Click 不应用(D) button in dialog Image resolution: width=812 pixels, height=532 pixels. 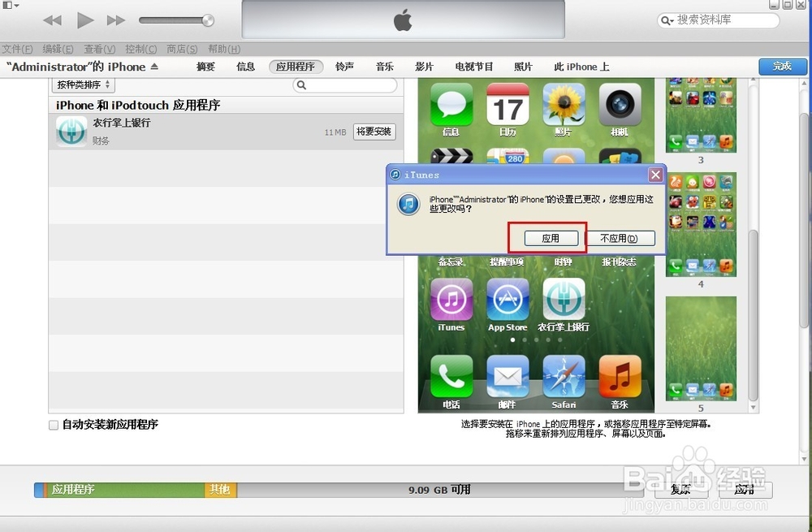click(x=620, y=238)
